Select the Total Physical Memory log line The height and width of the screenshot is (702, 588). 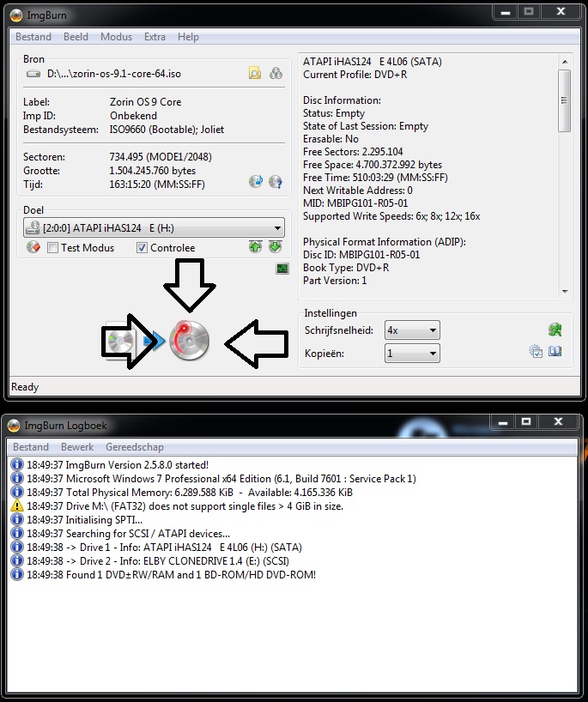tap(190, 492)
